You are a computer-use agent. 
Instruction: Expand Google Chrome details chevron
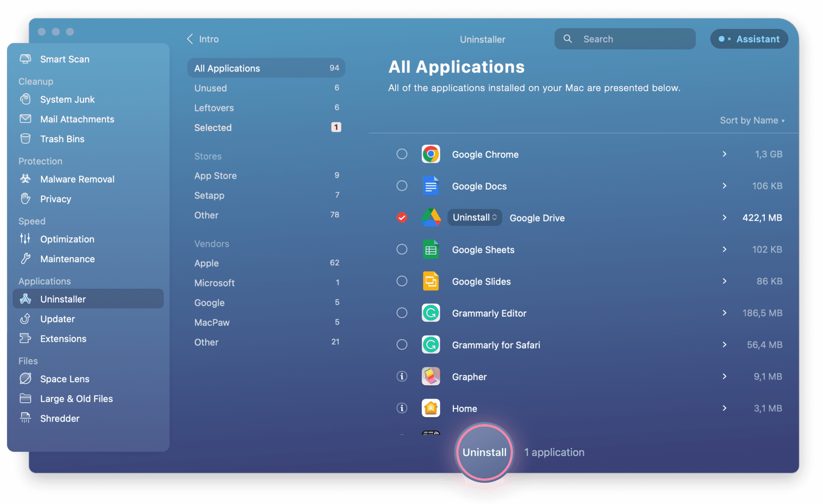pos(724,154)
